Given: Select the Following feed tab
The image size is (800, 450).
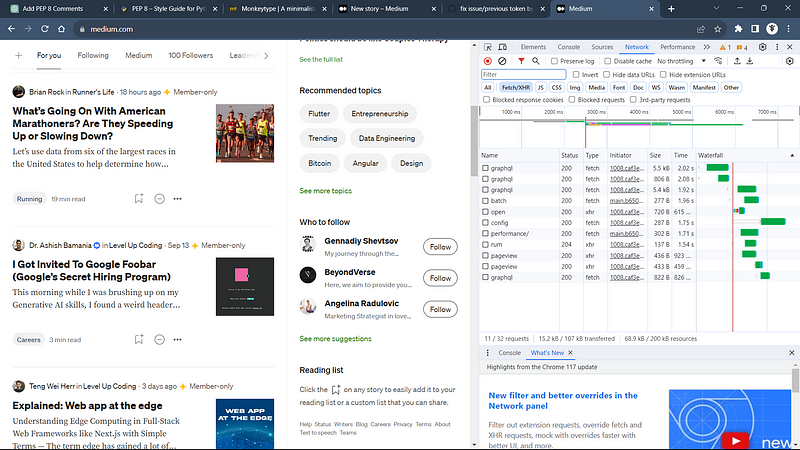Looking at the screenshot, I should 93,55.
